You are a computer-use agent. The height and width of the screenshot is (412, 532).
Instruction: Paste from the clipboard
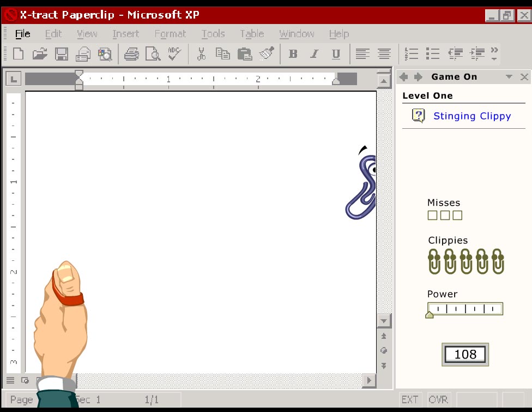click(245, 53)
